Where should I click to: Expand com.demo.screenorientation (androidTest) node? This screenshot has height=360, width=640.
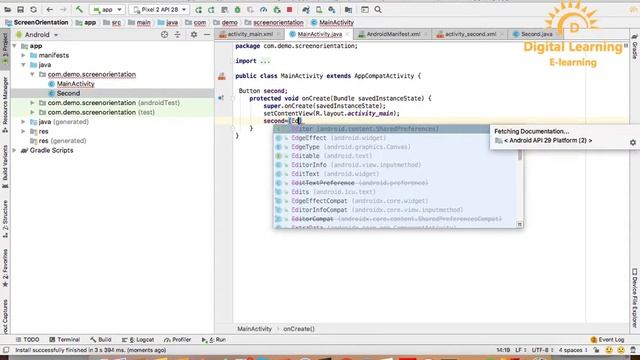point(32,103)
